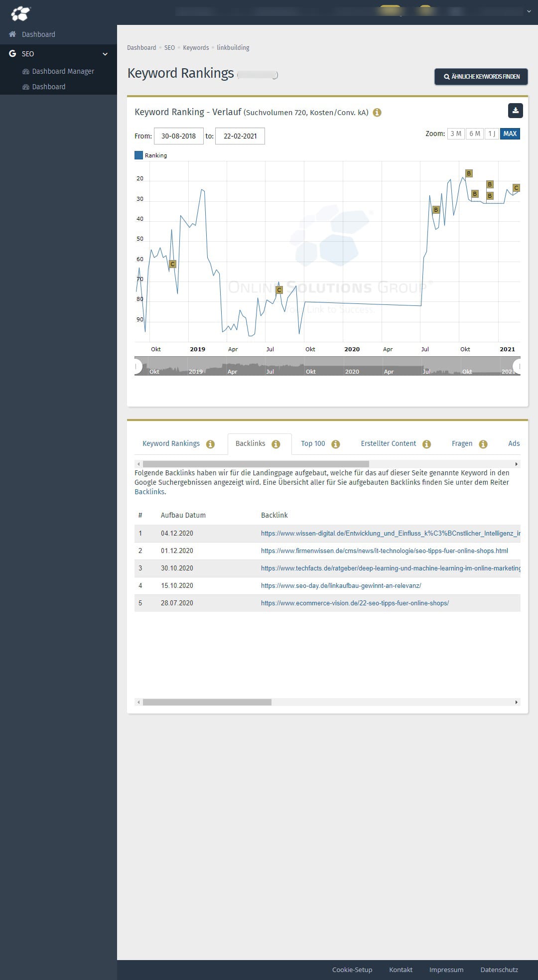Set chart zoom to MAX

point(510,134)
